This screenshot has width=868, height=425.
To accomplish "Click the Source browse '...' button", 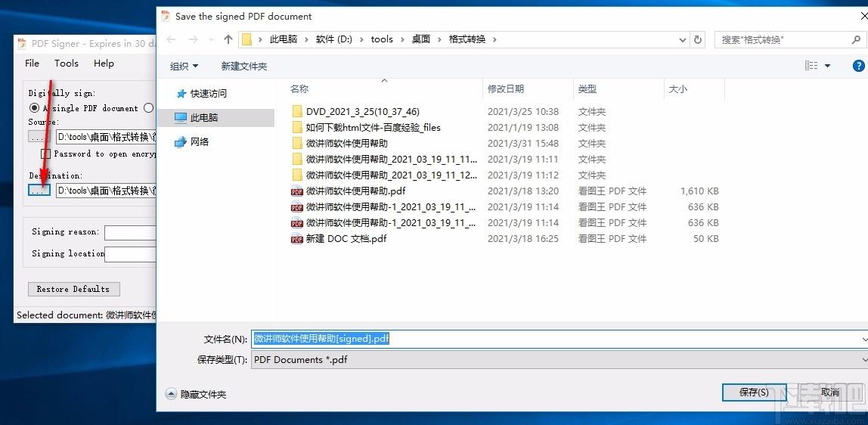I will tap(39, 136).
